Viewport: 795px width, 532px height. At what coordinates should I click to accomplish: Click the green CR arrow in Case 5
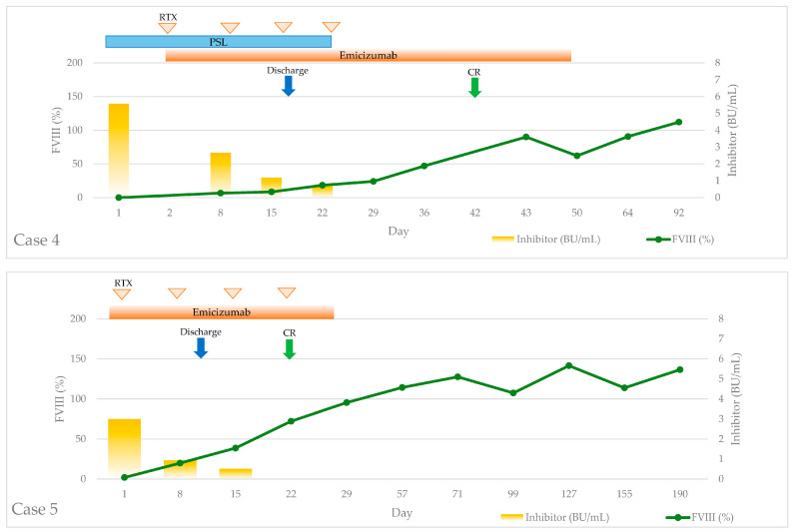point(289,349)
